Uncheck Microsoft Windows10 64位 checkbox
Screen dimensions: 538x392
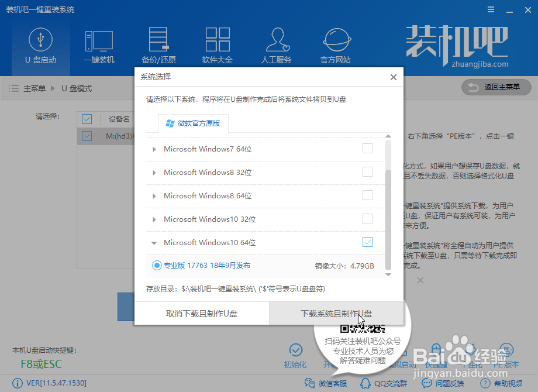(367, 242)
